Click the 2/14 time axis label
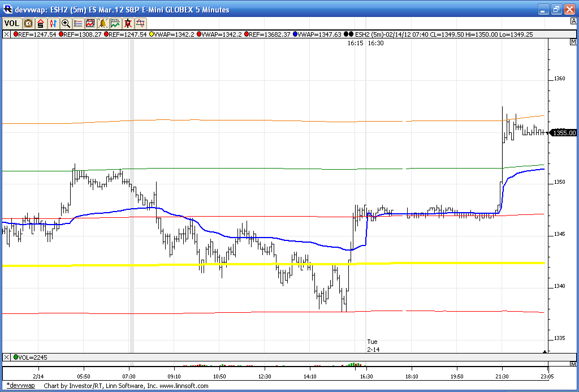This screenshot has width=579, height=392. pyautogui.click(x=38, y=377)
